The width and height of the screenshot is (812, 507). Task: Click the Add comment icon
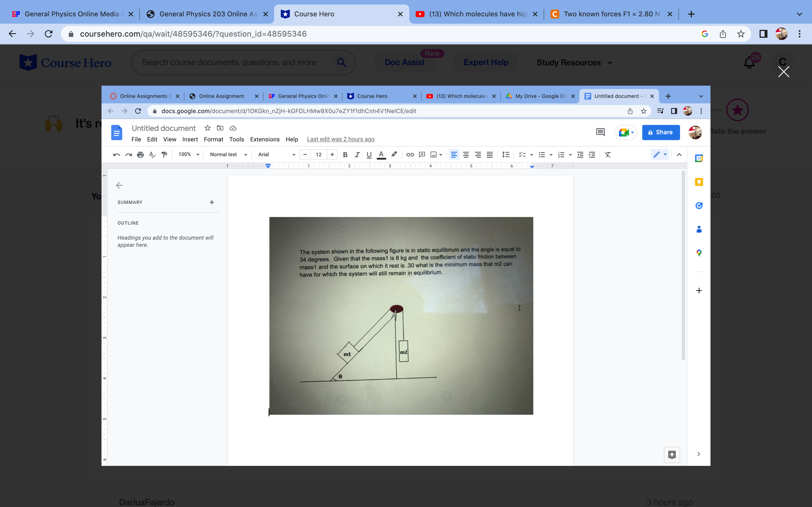click(422, 155)
